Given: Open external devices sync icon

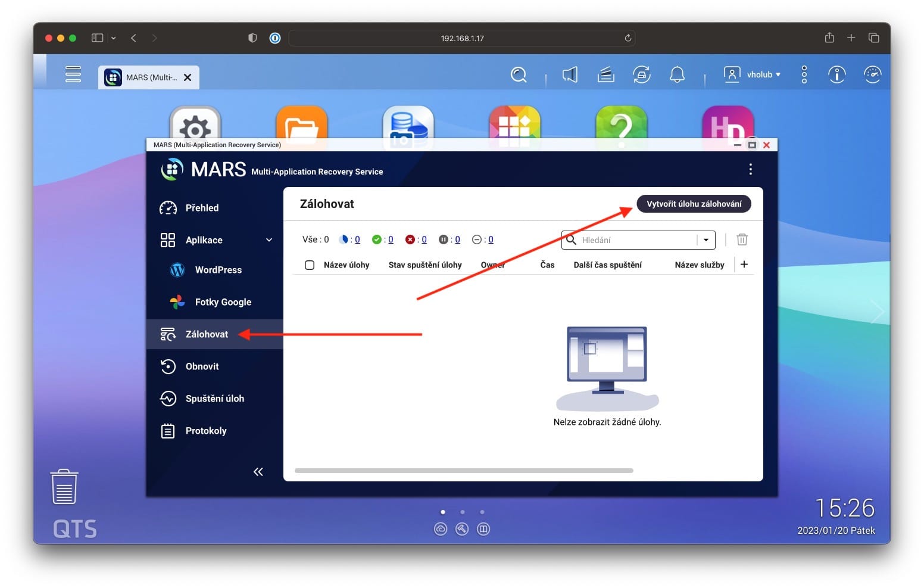Looking at the screenshot, I should (x=641, y=74).
